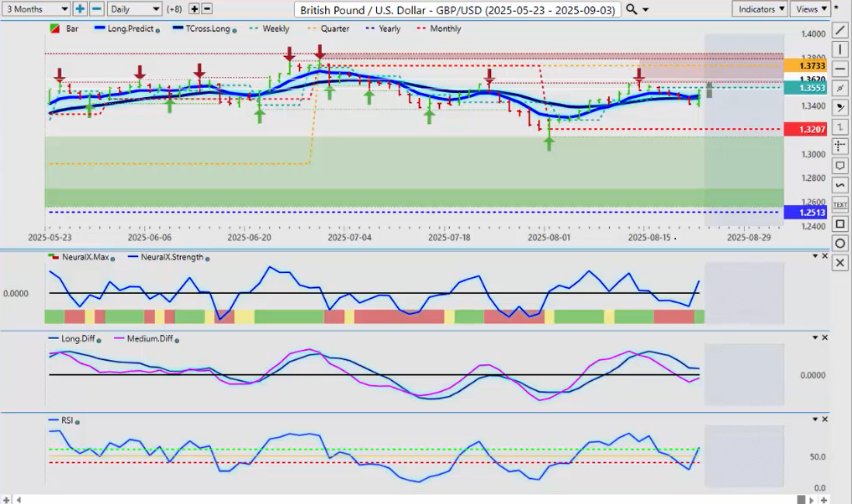Click the blue plus zoom-in button
852x504 pixels.
80,8
